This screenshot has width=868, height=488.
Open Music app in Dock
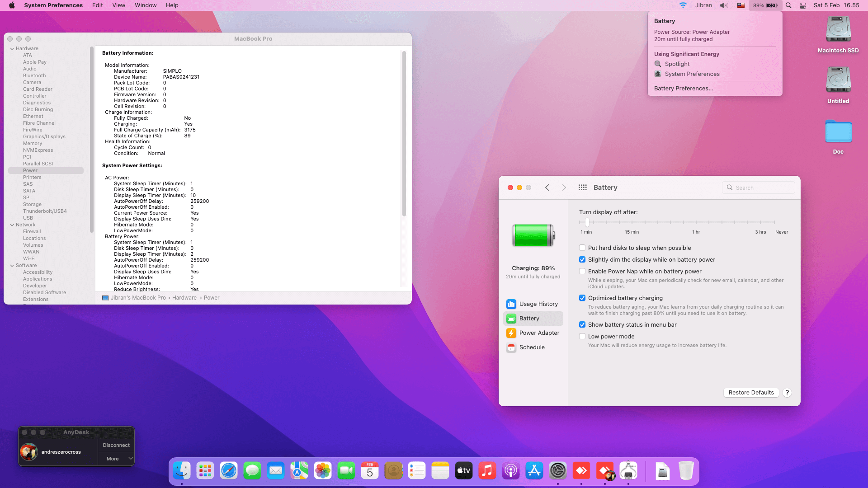tap(487, 471)
